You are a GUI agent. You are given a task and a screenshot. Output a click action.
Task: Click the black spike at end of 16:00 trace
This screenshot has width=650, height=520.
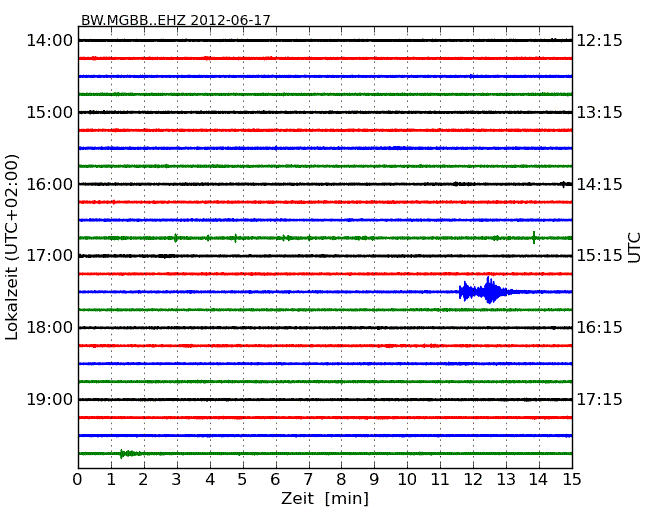pyautogui.click(x=563, y=184)
